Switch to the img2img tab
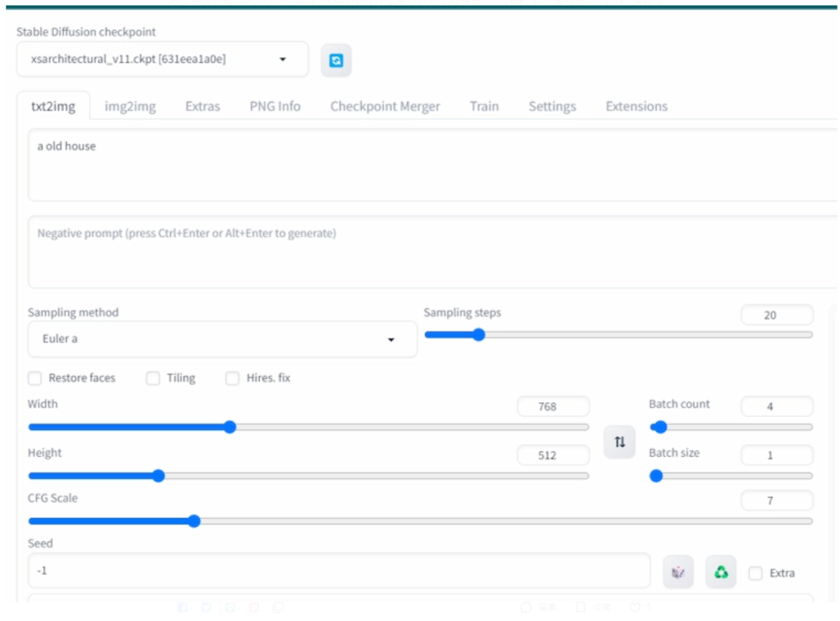Image resolution: width=840 pixels, height=621 pixels. (130, 106)
